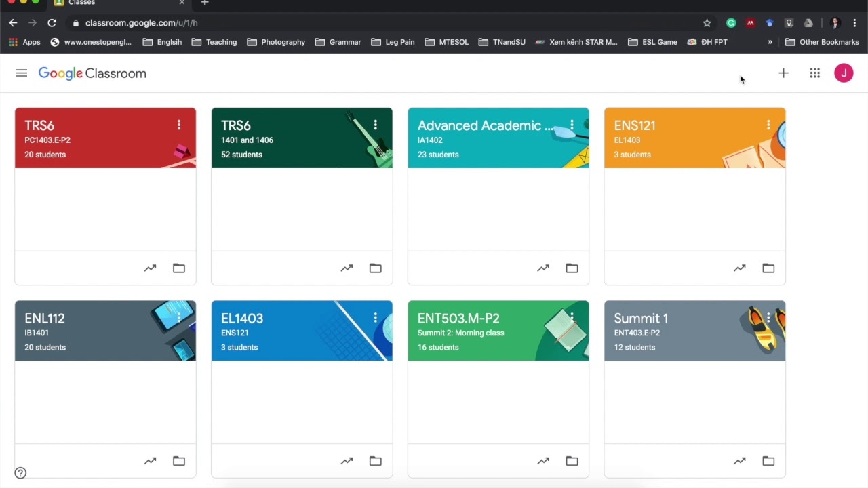Open gradebook icon on EL1403 card
The height and width of the screenshot is (488, 868).
pyautogui.click(x=347, y=461)
